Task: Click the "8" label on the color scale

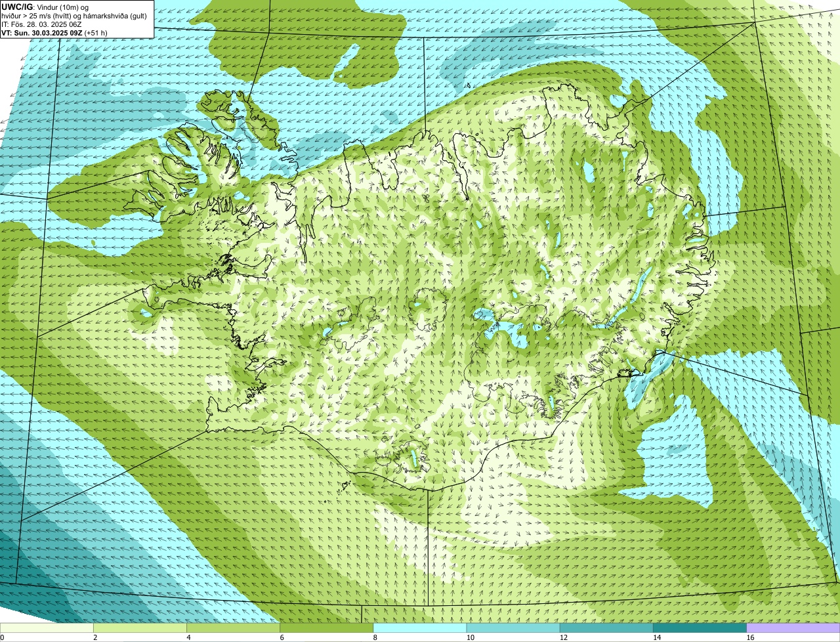Action: (375, 637)
